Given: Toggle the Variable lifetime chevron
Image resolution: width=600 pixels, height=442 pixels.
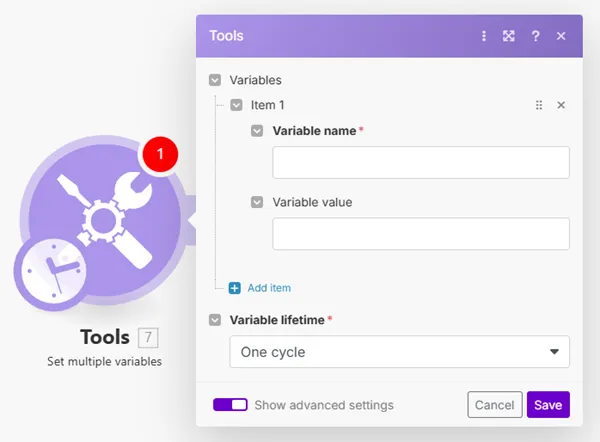Looking at the screenshot, I should tap(215, 320).
